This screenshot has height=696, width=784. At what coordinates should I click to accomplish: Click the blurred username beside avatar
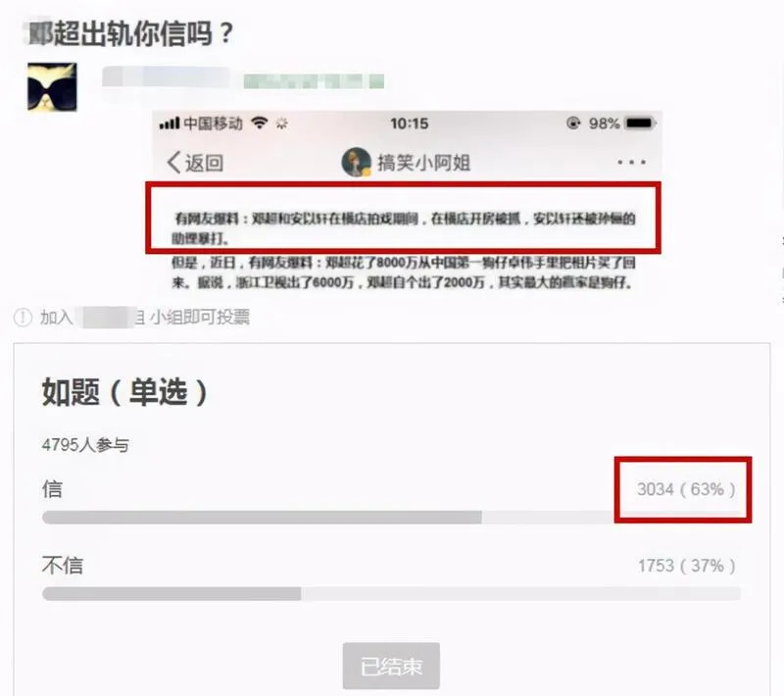pyautogui.click(x=166, y=77)
